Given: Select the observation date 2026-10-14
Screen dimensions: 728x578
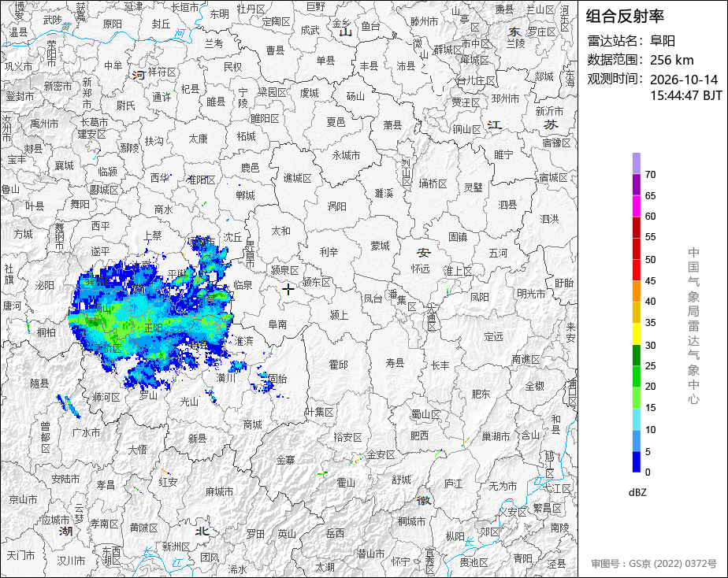Looking at the screenshot, I should pyautogui.click(x=684, y=80).
